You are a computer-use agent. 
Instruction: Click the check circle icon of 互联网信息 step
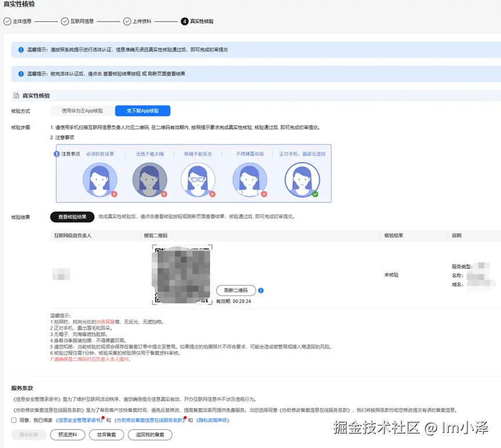pyautogui.click(x=64, y=21)
